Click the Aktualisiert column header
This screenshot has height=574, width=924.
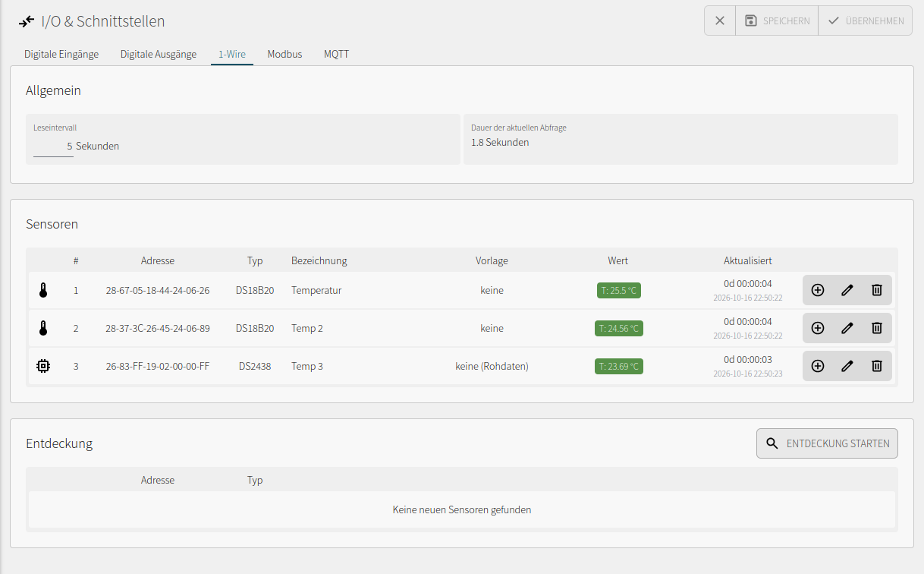point(748,260)
